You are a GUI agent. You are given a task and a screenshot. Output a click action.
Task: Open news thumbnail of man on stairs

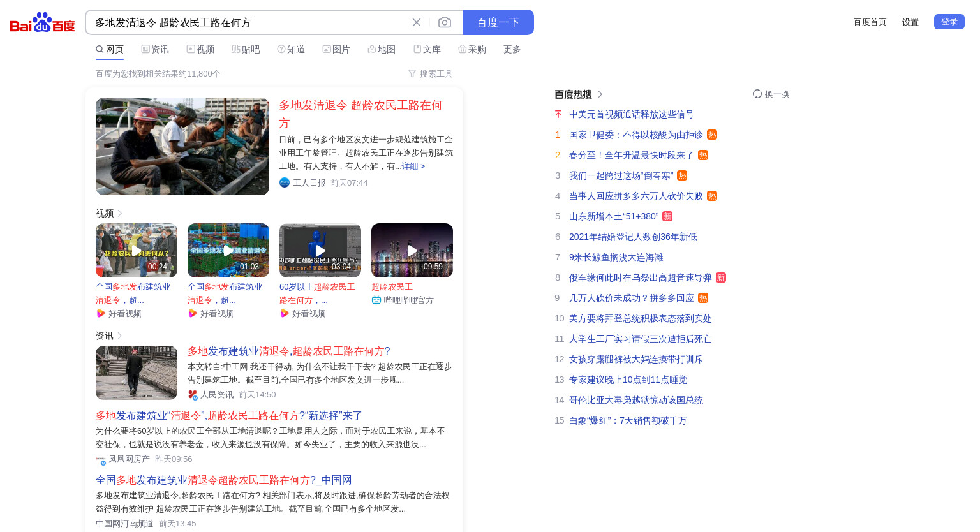[x=137, y=373]
